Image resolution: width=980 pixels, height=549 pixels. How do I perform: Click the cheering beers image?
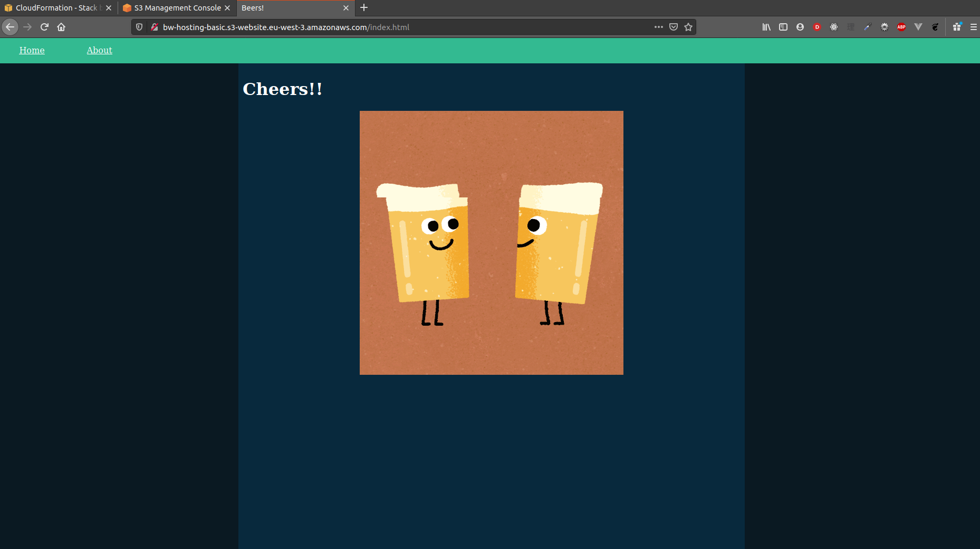[x=491, y=243]
